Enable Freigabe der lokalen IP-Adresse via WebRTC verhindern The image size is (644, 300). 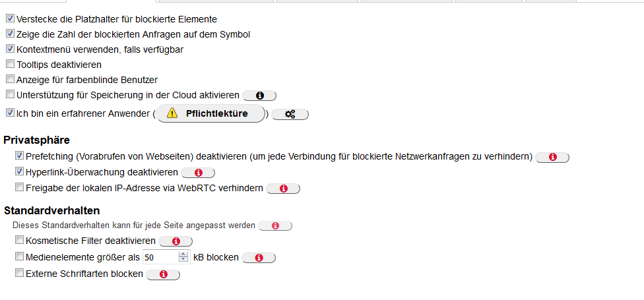click(x=19, y=188)
